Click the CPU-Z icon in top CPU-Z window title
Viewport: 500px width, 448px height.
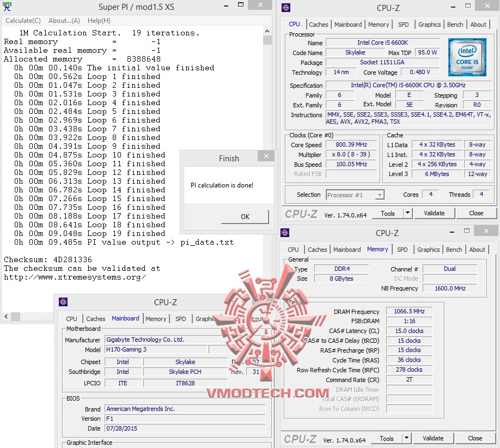[x=286, y=8]
